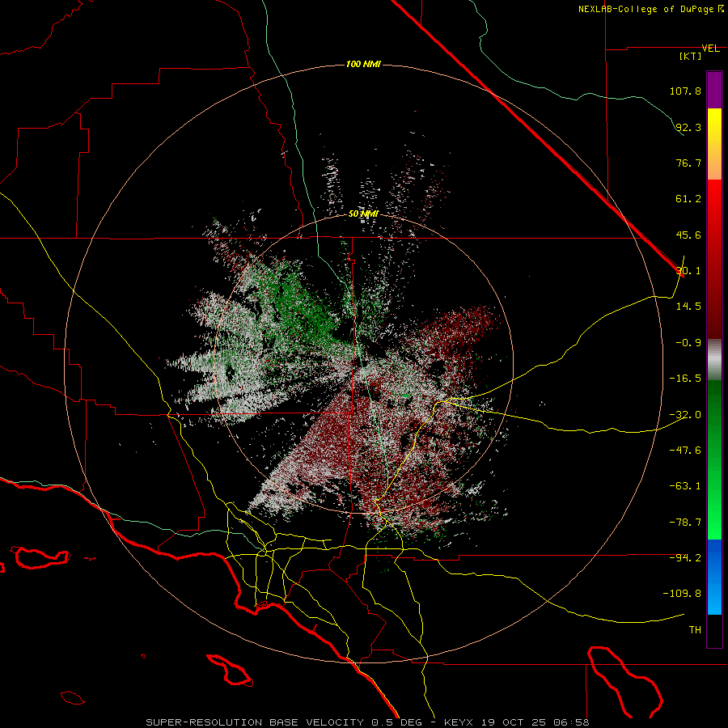Click the -47.6 value on the velocity scale

(x=685, y=451)
